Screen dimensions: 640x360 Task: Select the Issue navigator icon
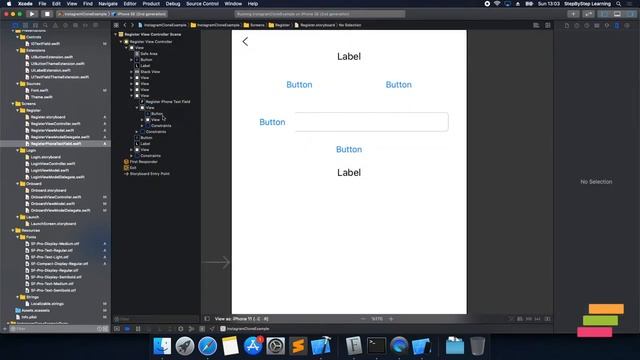point(55,25)
